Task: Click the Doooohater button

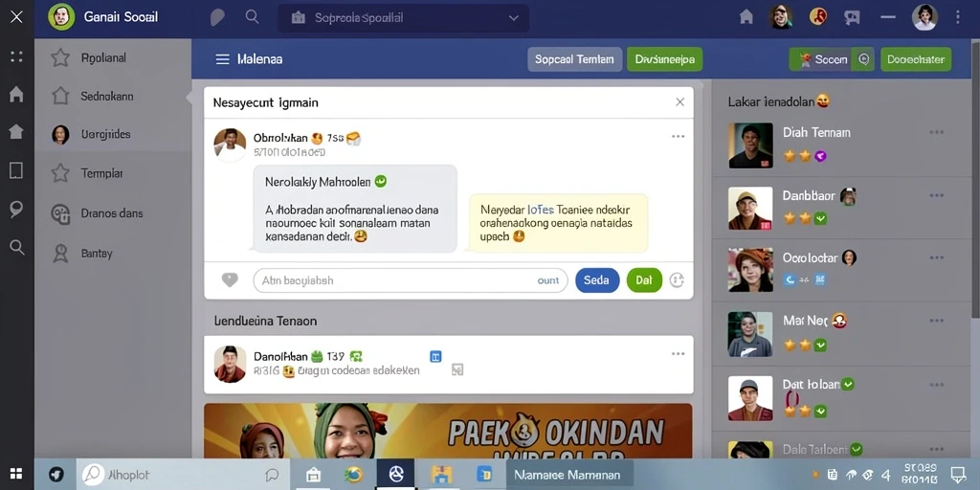Action: click(x=916, y=59)
